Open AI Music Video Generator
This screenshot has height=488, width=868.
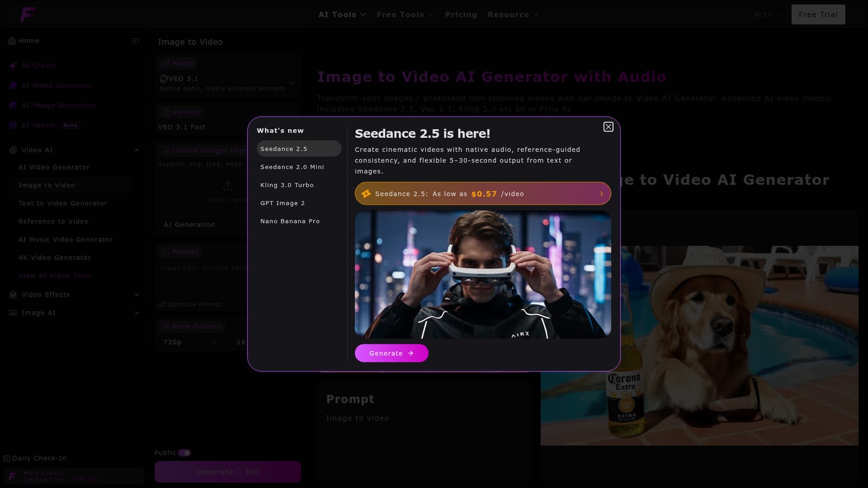pyautogui.click(x=66, y=240)
